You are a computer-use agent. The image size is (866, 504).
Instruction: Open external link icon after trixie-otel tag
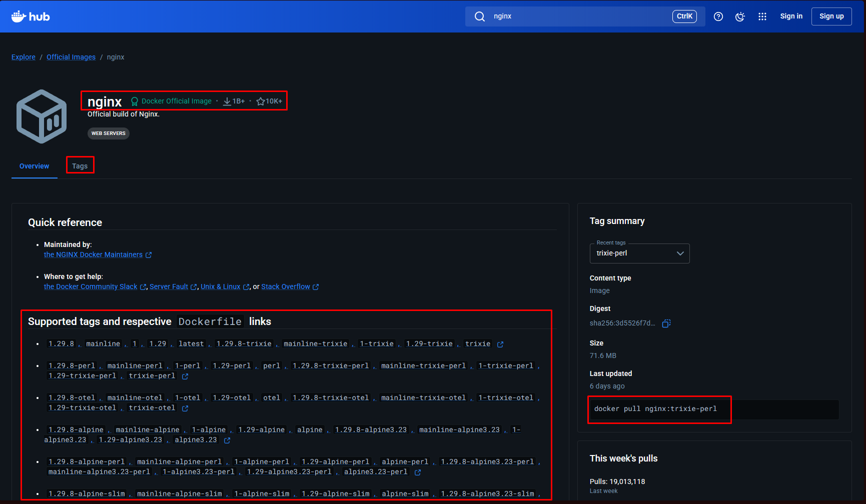coord(185,408)
